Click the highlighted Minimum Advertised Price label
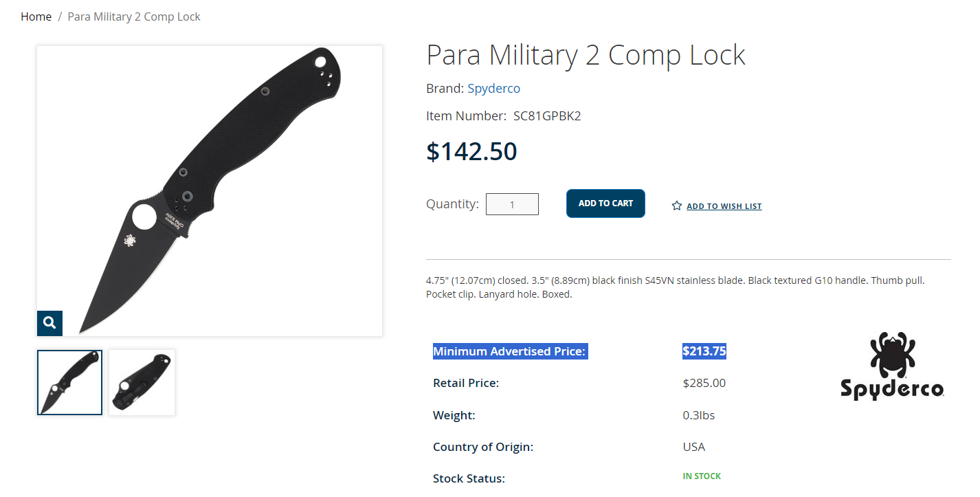Image resolution: width=980 pixels, height=497 pixels. (x=509, y=351)
